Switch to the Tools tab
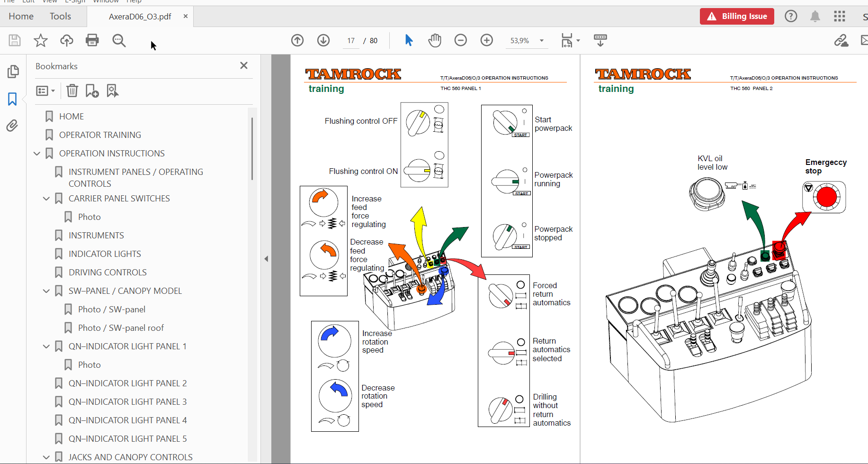This screenshot has width=868, height=464. (60, 16)
